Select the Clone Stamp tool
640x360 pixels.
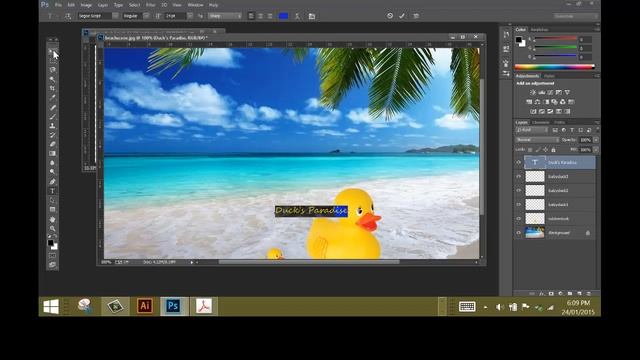tap(52, 126)
